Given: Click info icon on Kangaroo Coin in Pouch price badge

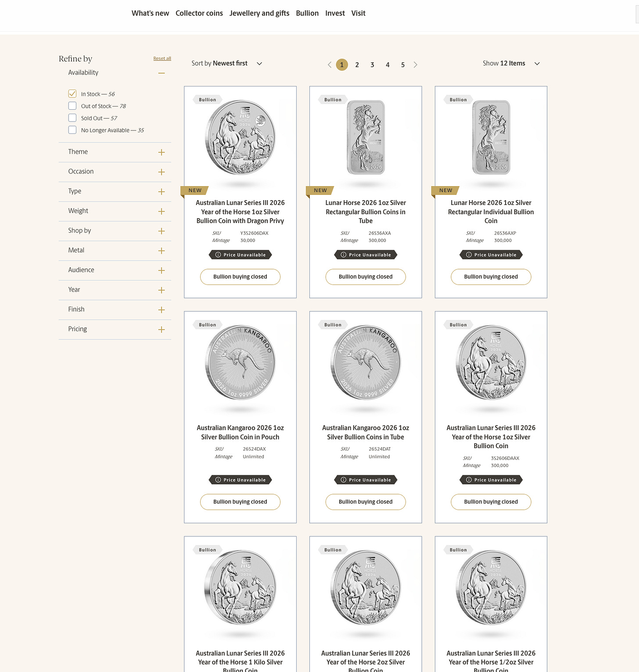Looking at the screenshot, I should 218,480.
